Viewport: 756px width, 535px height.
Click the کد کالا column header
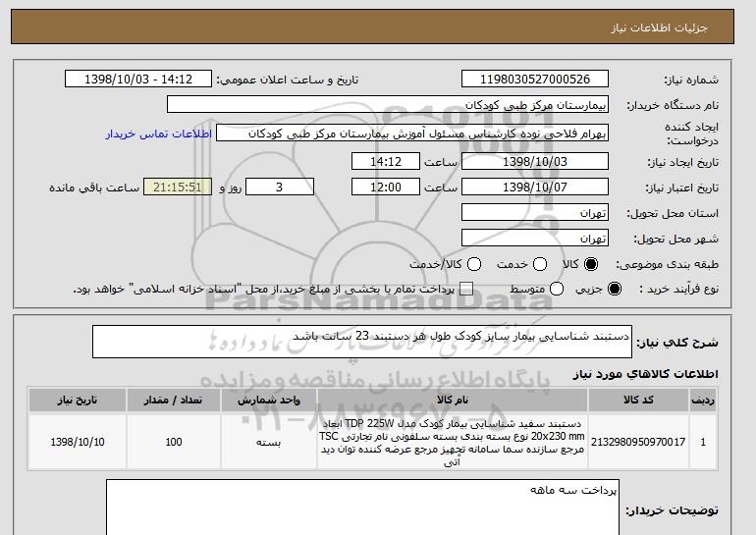point(638,401)
